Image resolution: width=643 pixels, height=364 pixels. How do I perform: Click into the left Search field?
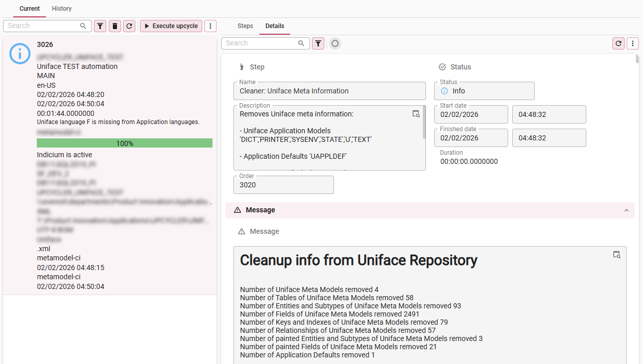[x=43, y=26]
